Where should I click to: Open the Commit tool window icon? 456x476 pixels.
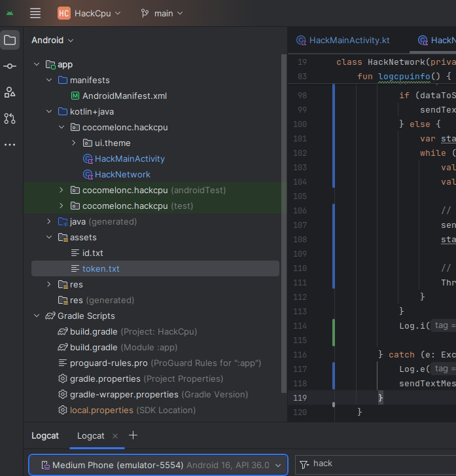coord(10,66)
